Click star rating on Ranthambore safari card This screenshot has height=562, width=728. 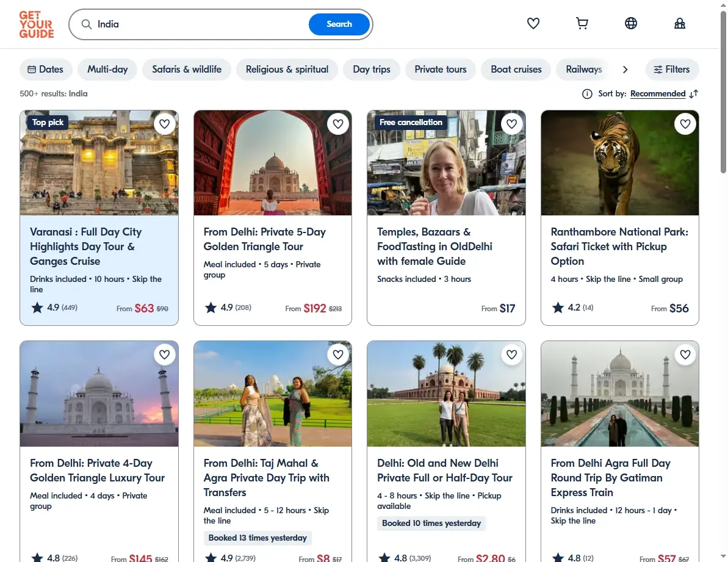[x=572, y=307]
